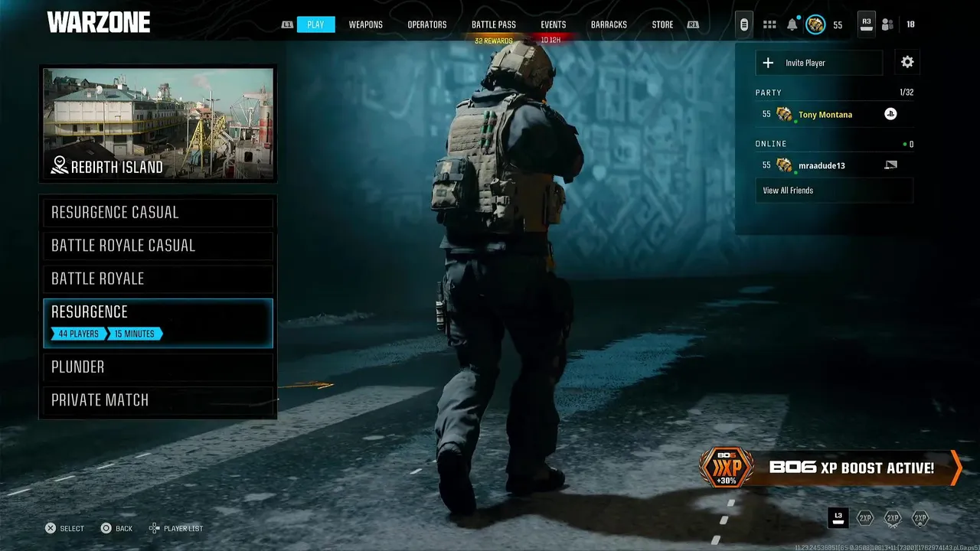Select mraadude13 in online list
The image size is (980, 551).
point(834,165)
